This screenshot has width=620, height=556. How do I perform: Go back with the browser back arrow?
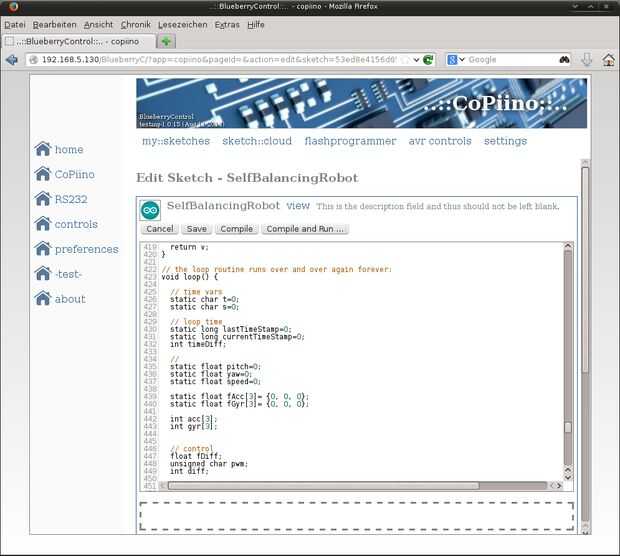point(12,60)
